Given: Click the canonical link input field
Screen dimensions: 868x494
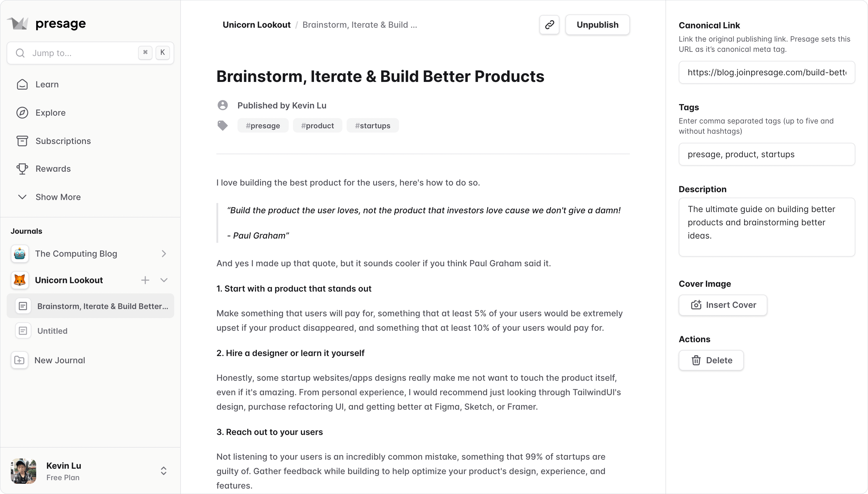Looking at the screenshot, I should (x=767, y=72).
